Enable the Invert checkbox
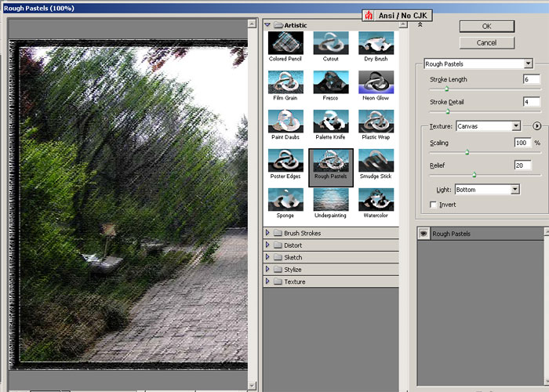This screenshot has height=392, width=549. pyautogui.click(x=434, y=205)
